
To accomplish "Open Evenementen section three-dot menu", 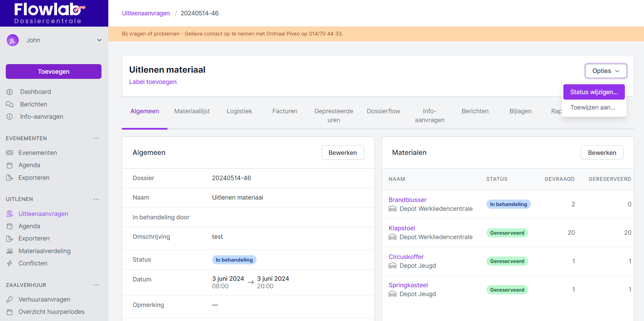I will (96, 138).
